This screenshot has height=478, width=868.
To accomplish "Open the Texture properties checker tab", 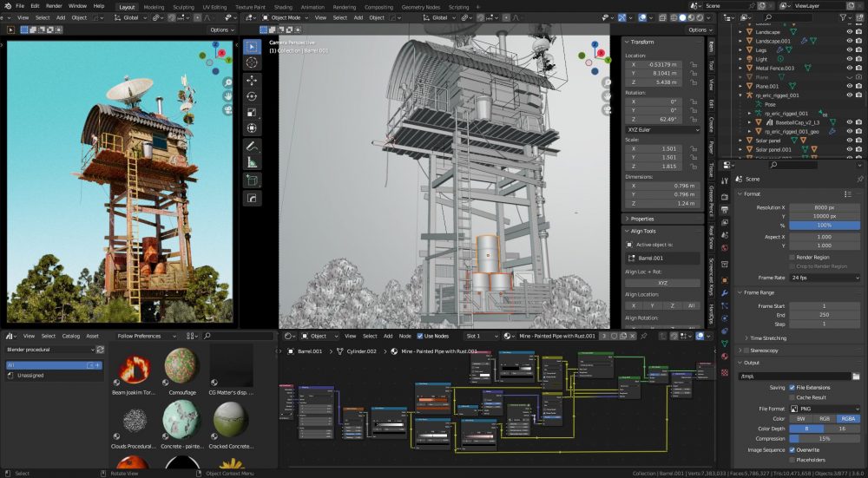I will 725,372.
